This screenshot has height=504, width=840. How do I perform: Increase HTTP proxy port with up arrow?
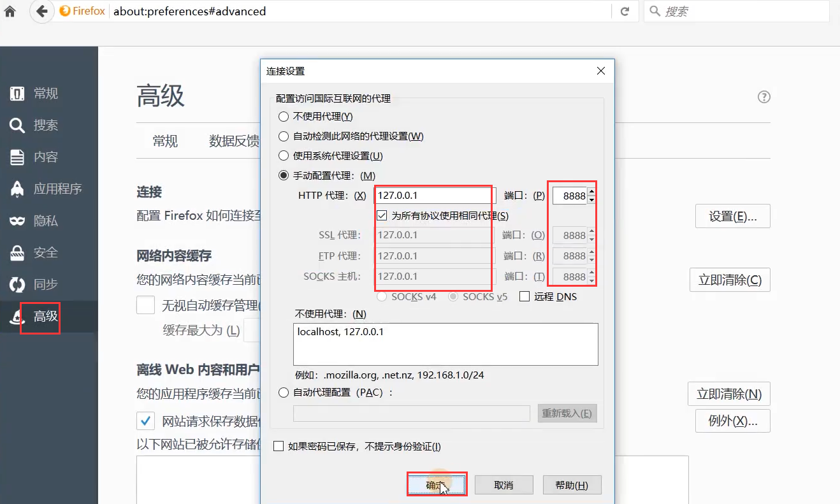(x=591, y=192)
